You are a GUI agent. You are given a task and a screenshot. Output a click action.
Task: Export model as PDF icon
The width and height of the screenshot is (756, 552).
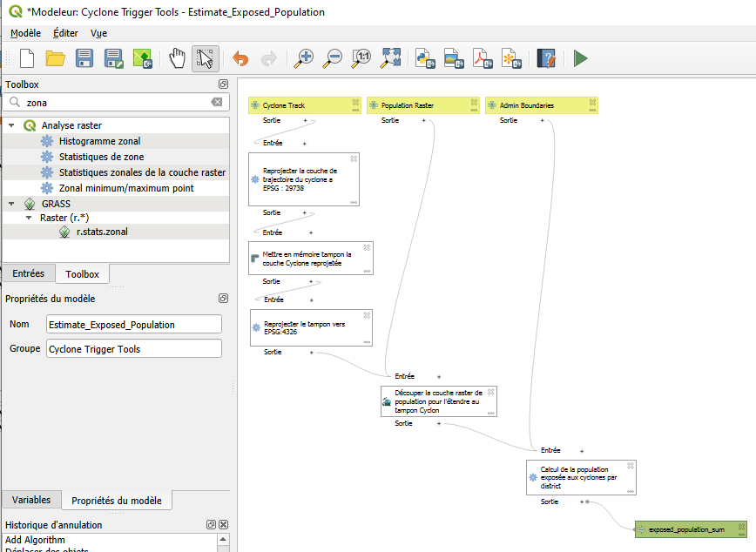tap(482, 58)
